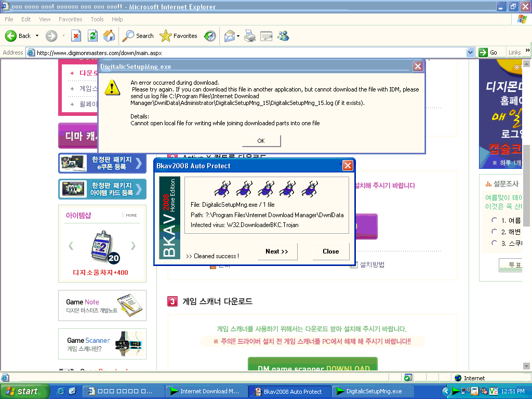Refresh the page in Internet Explorer
This screenshot has height=399, width=532.
pos(92,36)
